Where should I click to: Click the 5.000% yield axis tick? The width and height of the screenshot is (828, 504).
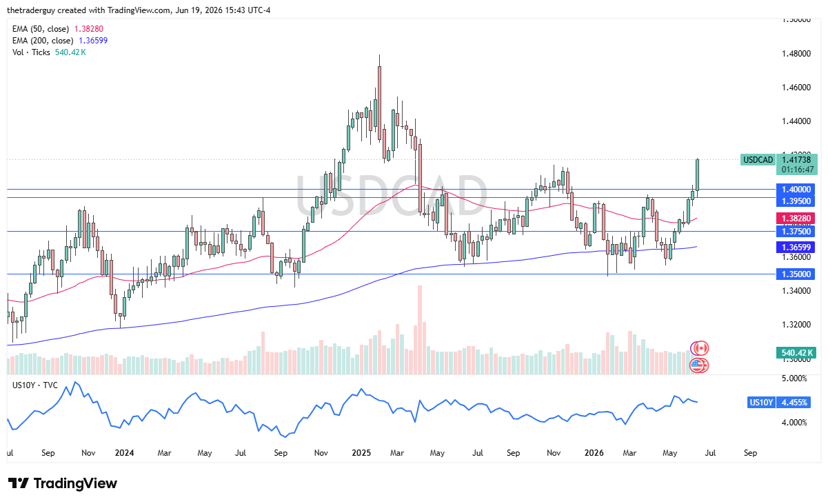click(794, 379)
